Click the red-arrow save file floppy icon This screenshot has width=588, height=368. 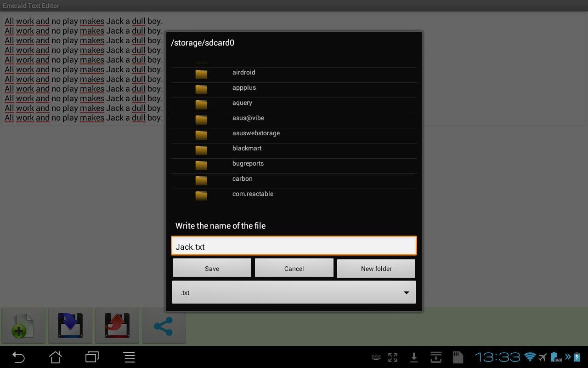coord(117,326)
